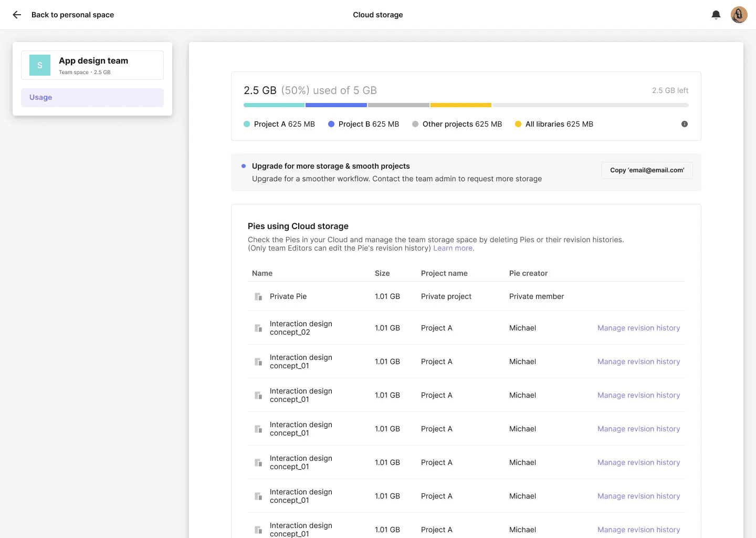Select the teal Project A legend dot
This screenshot has height=538, width=756.
pyautogui.click(x=247, y=124)
